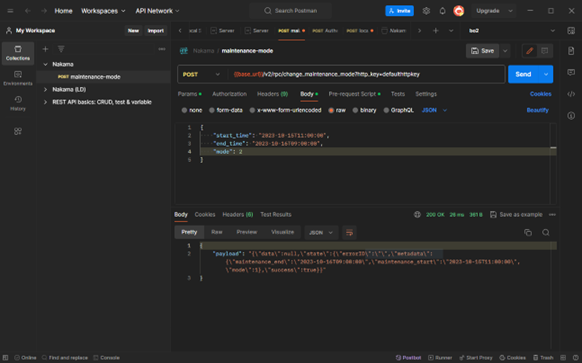Click the Save button
This screenshot has height=363, width=582.
(x=483, y=51)
